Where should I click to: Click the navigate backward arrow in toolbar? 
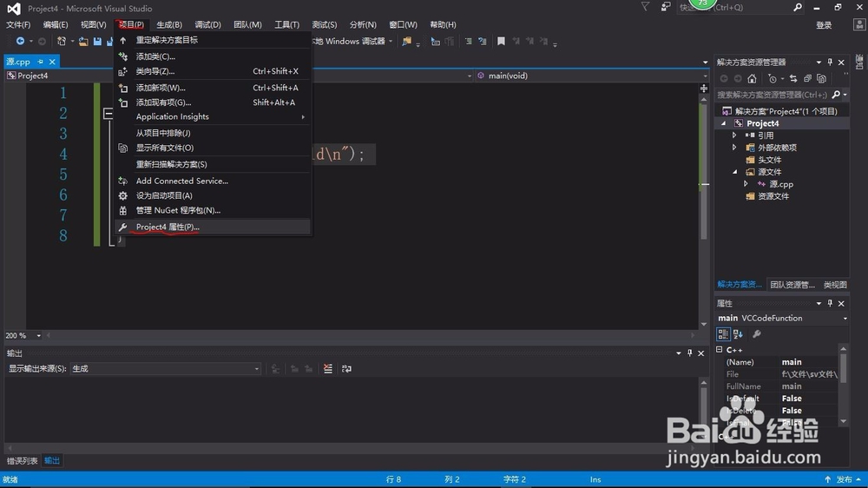[x=20, y=41]
